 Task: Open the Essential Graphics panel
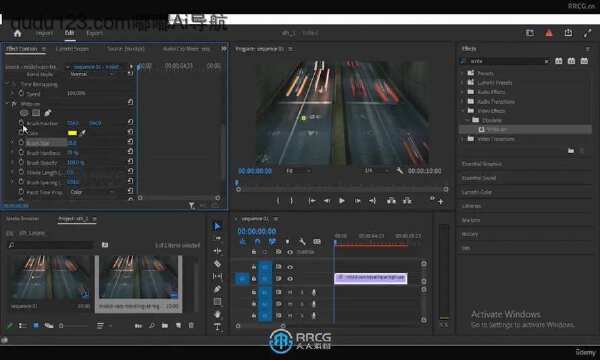(x=482, y=164)
